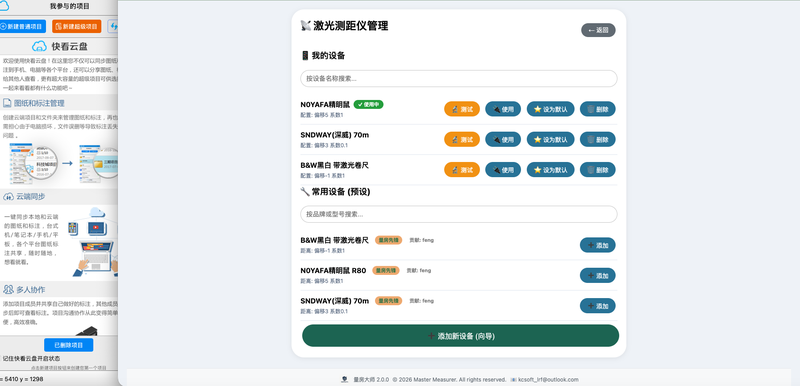Test the N0YAFA精明鼠 device

point(462,109)
